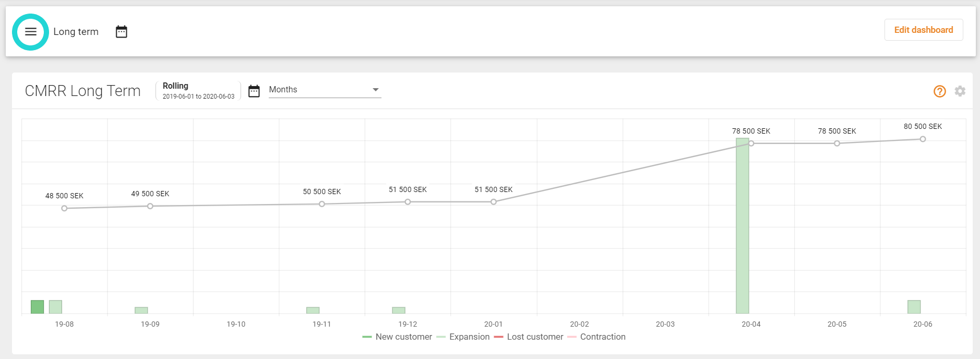Viewport: 980px width, 359px height.
Task: Click the Expansion bar for 19-12
Action: click(399, 310)
